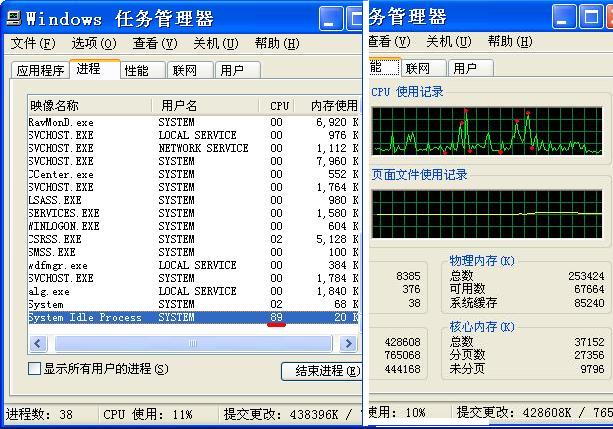Click the Task Manager title bar icon
Image resolution: width=613 pixels, height=429 pixels.
pos(14,18)
